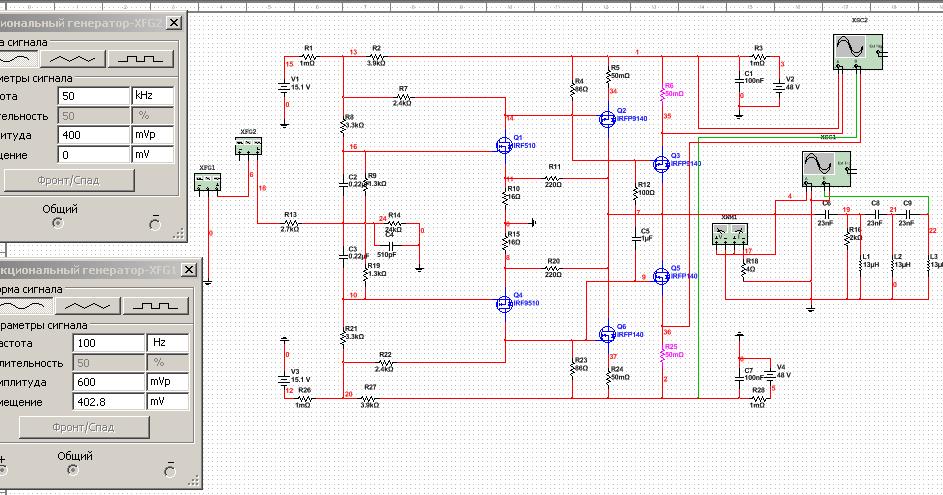The height and width of the screenshot is (495, 943).
Task: Select resistor R12 100Ω
Action: (636, 192)
